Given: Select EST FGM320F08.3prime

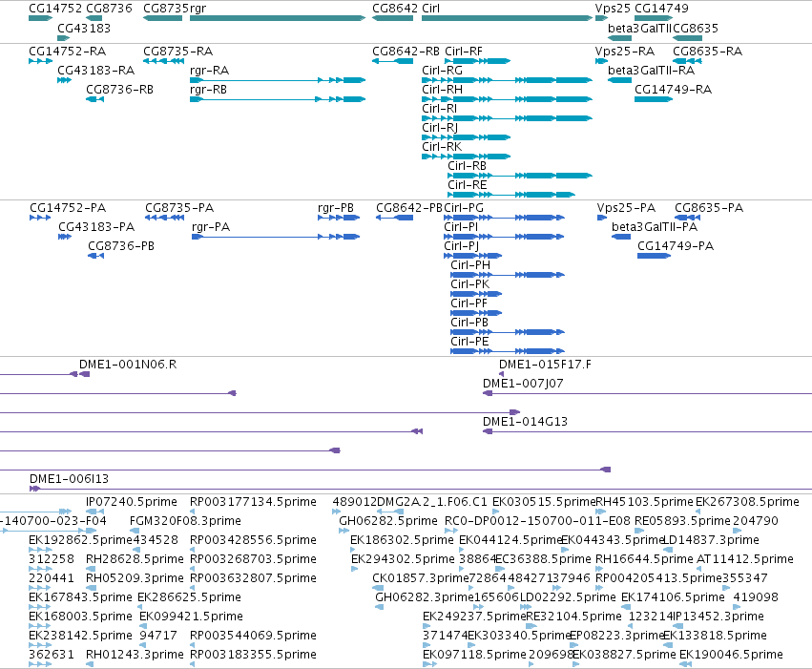Looking at the screenshot, I should point(185,521).
